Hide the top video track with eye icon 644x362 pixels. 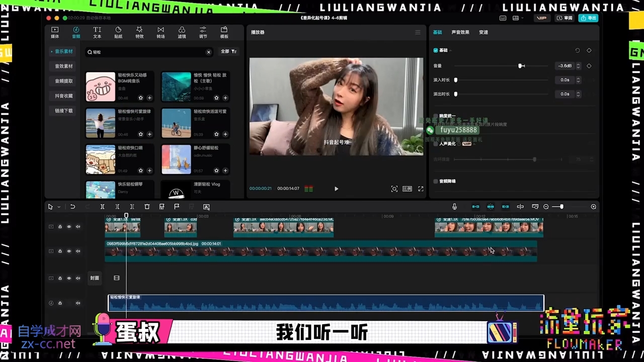coord(69,227)
